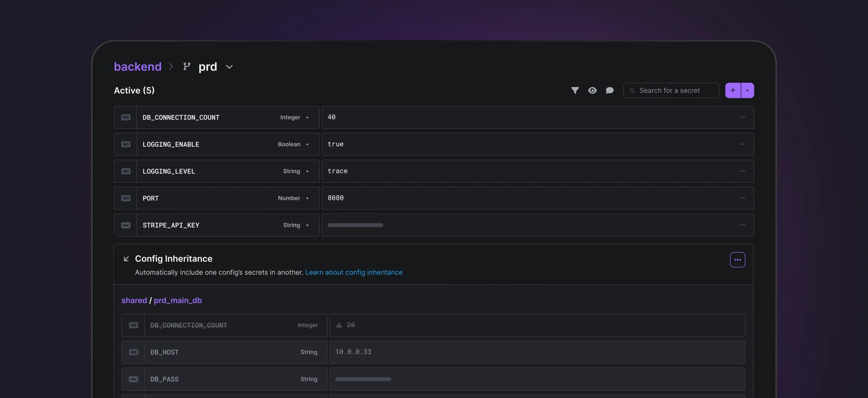Open the dropdown arrow next to plus button
Image resolution: width=868 pixels, height=398 pixels.
coord(748,90)
